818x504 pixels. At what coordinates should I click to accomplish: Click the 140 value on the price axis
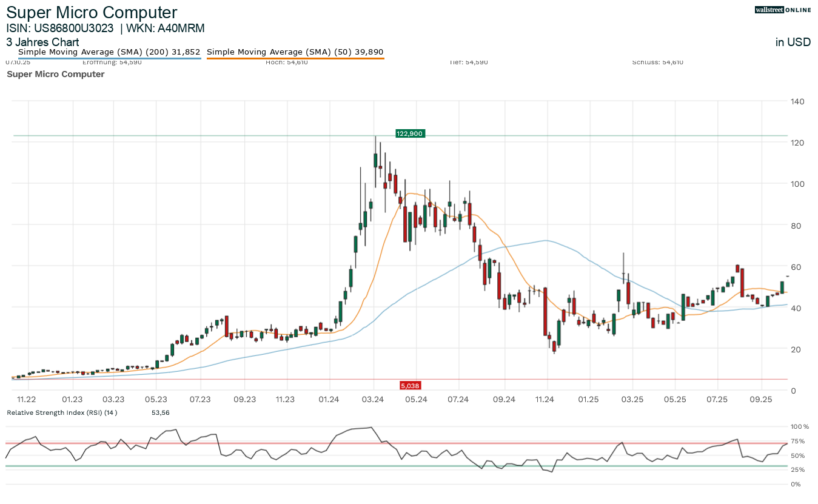(x=797, y=101)
